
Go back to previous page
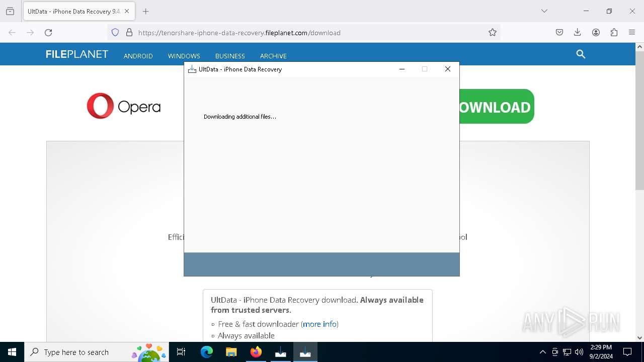click(x=12, y=32)
